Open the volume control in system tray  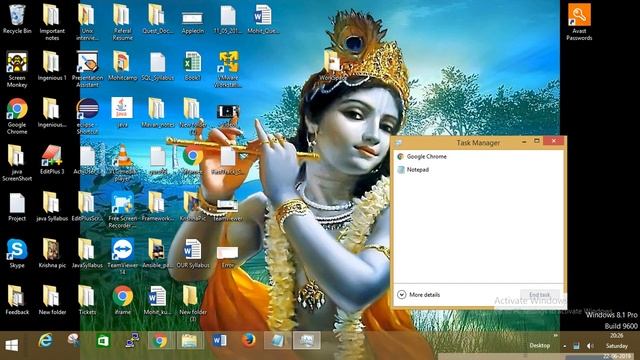(x=590, y=346)
